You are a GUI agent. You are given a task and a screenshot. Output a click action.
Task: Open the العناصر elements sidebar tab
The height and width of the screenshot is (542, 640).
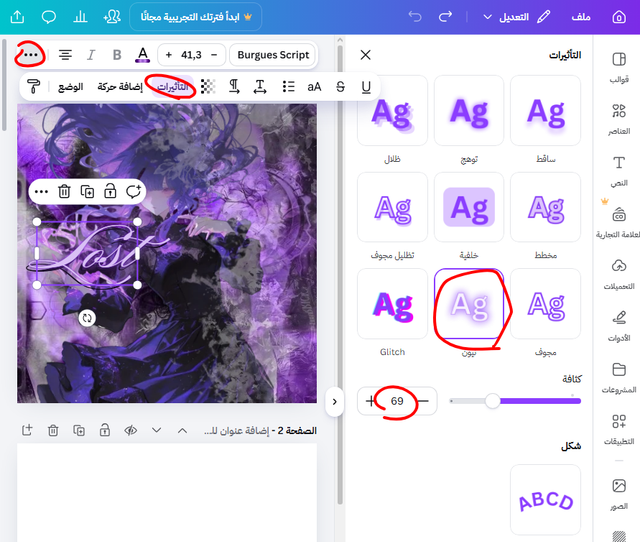pyautogui.click(x=619, y=119)
